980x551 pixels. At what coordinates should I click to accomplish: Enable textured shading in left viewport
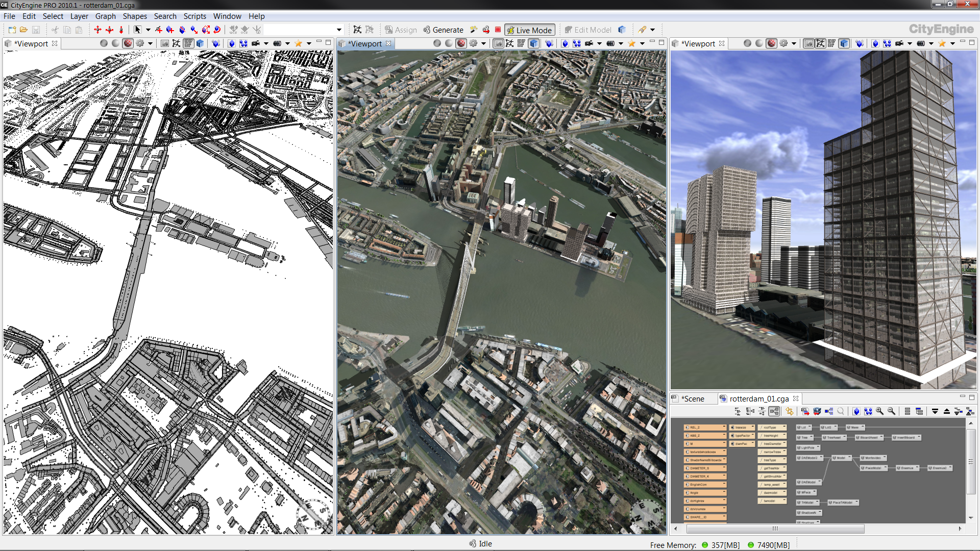point(128,43)
